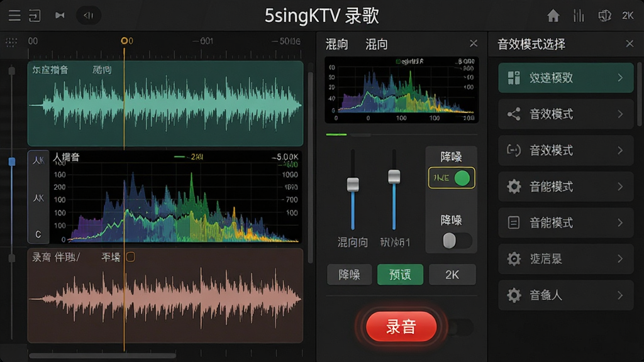Click the spectrum display in mixer panel
This screenshot has width=644, height=362.
[402, 90]
